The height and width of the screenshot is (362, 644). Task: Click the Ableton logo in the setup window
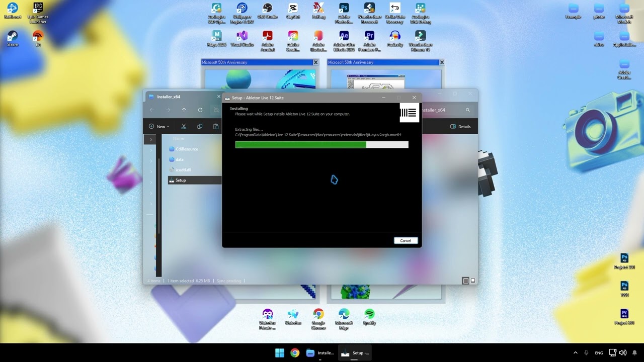(410, 113)
